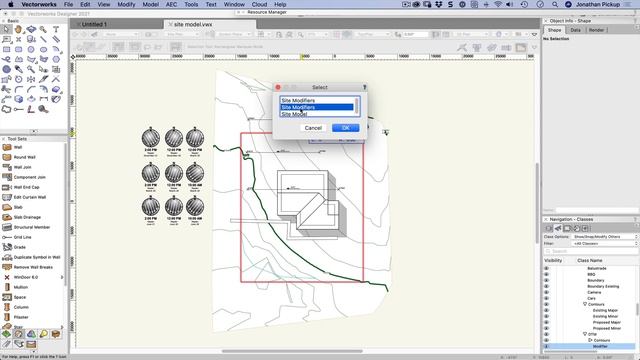Select the Circle tool

click(x=31, y=49)
